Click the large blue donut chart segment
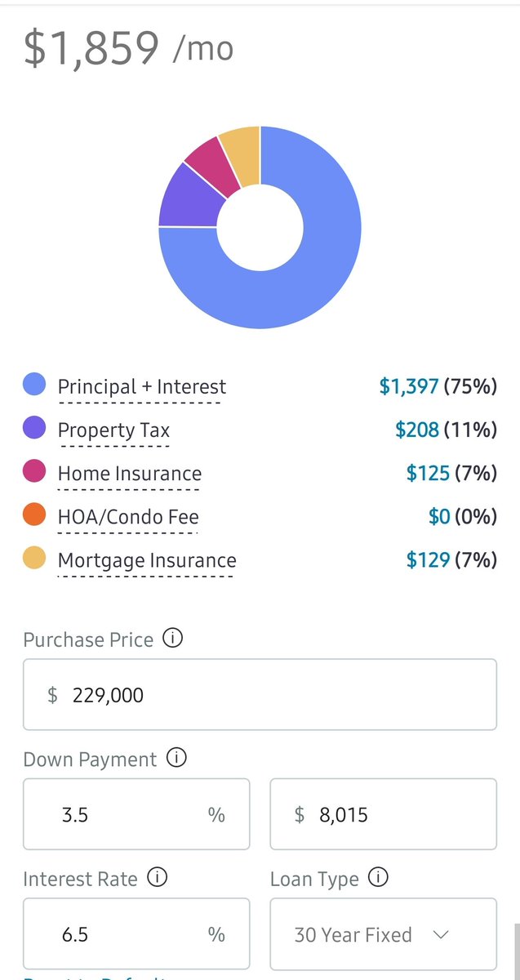Viewport: 520px width, 980px height. tap(318, 269)
